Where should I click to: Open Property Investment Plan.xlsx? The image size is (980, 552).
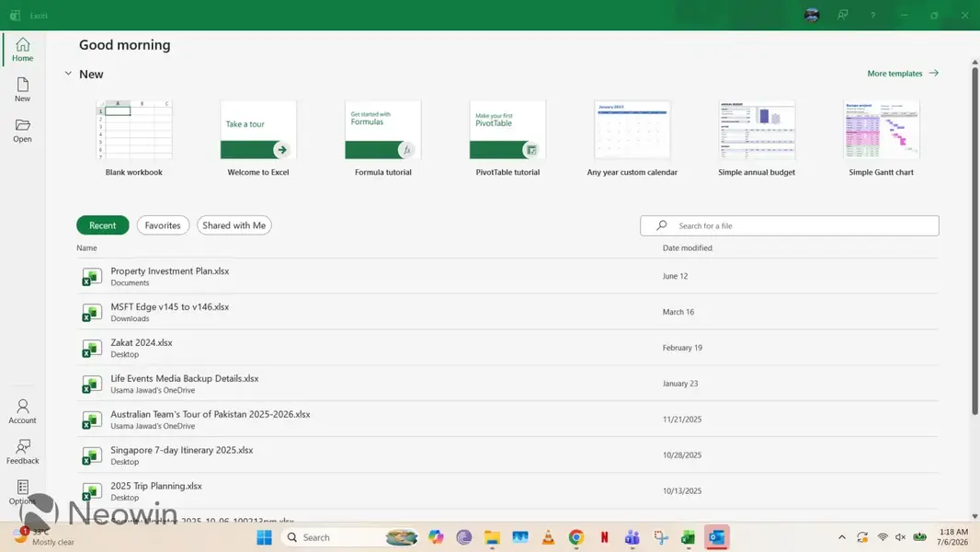click(x=507, y=276)
